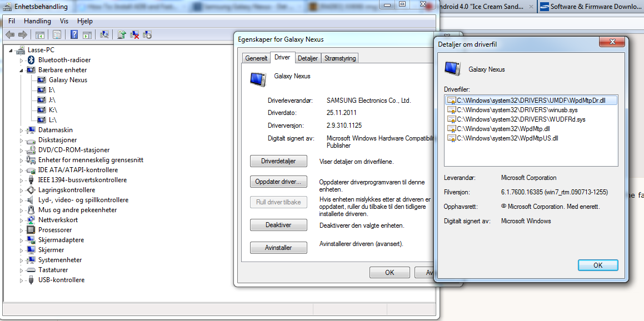Viewport: 644px width, 321px height.
Task: Click the J:\ portable device icon
Action: (42, 100)
